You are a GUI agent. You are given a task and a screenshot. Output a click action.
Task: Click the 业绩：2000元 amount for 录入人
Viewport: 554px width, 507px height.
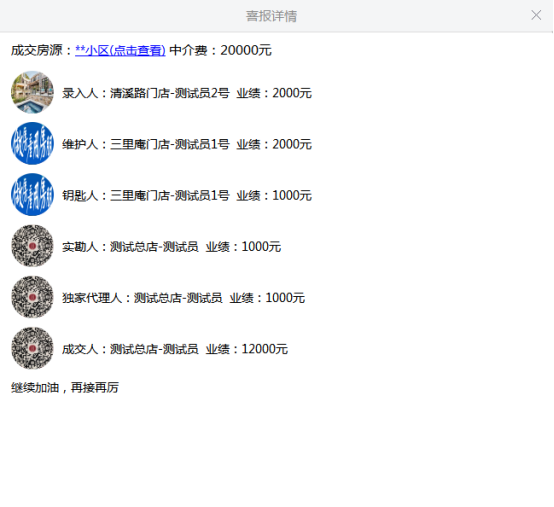[x=274, y=93]
